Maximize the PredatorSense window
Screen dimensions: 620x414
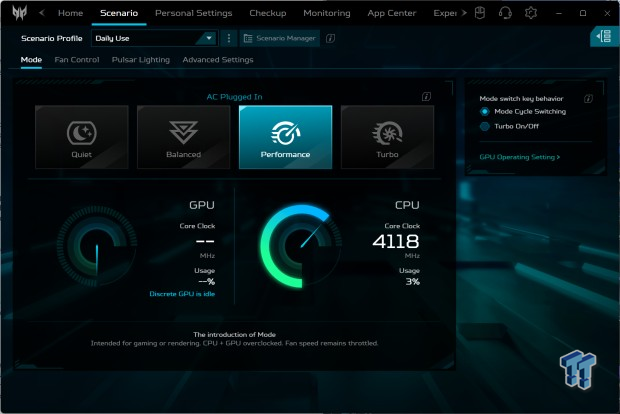583,13
